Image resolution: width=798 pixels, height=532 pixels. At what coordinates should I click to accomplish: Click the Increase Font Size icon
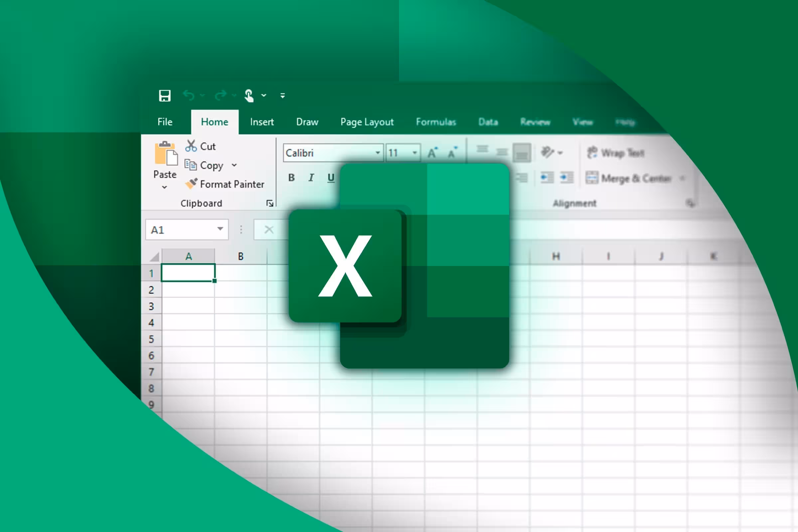[x=433, y=153]
